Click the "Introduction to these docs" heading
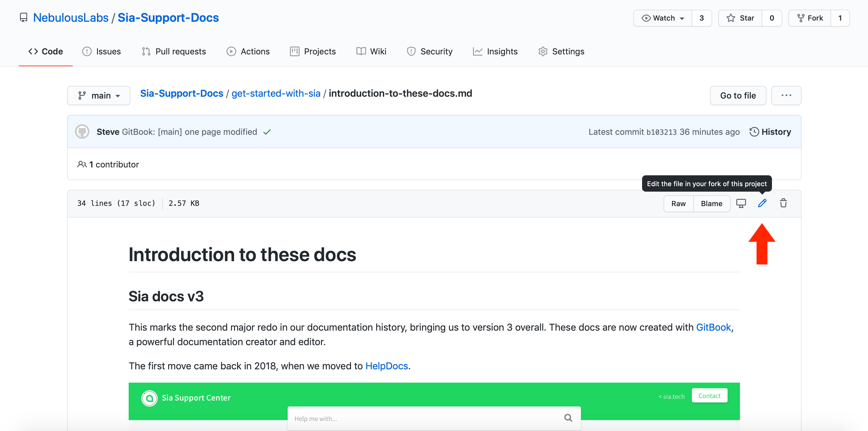 242,254
